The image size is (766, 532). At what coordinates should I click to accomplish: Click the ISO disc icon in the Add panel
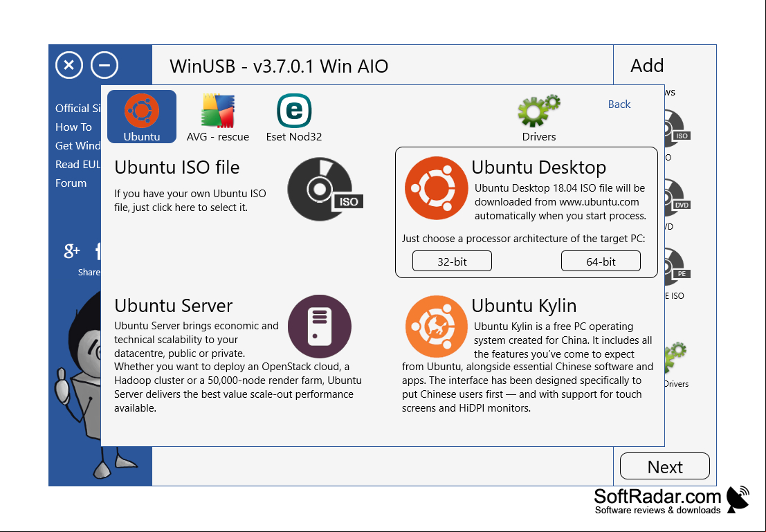point(677,129)
